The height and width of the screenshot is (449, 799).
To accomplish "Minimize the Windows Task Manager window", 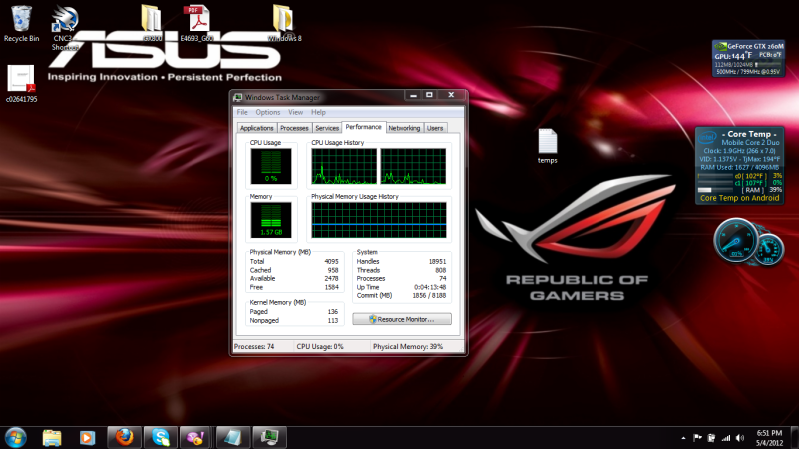I will click(413, 95).
